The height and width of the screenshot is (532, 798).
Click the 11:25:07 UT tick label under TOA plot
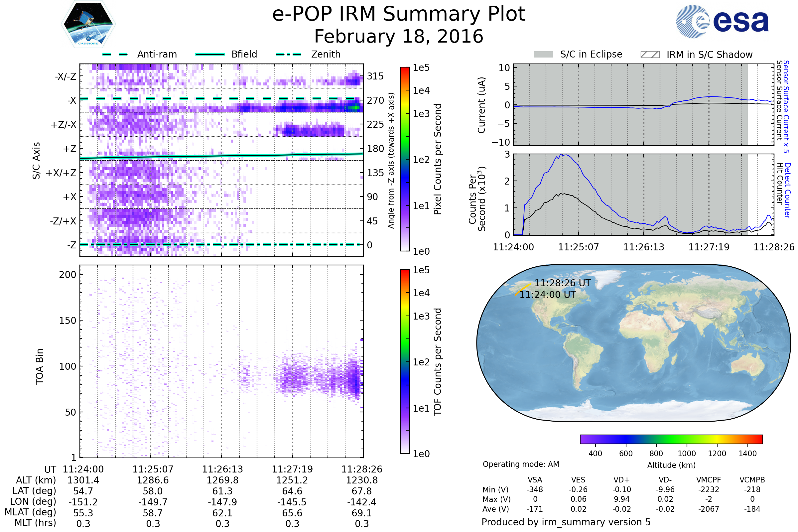point(153,469)
